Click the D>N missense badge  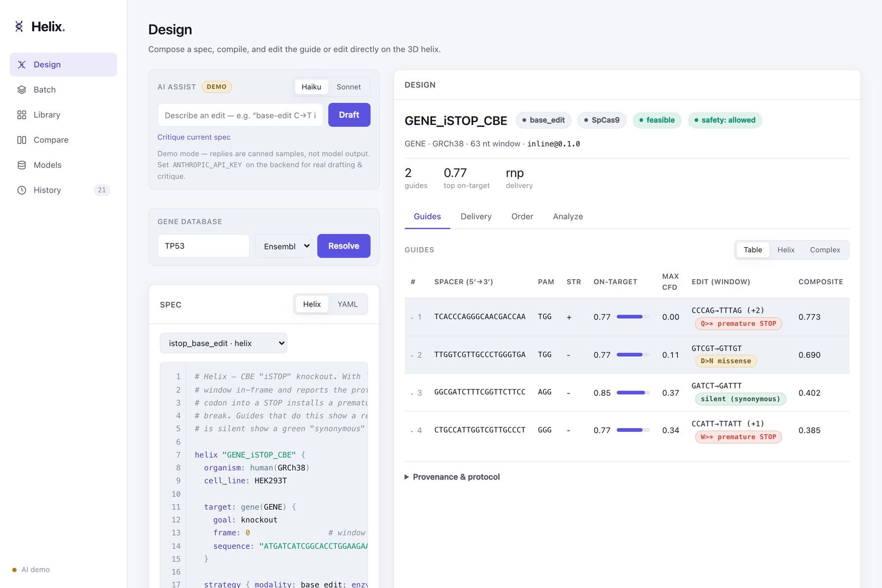click(726, 361)
